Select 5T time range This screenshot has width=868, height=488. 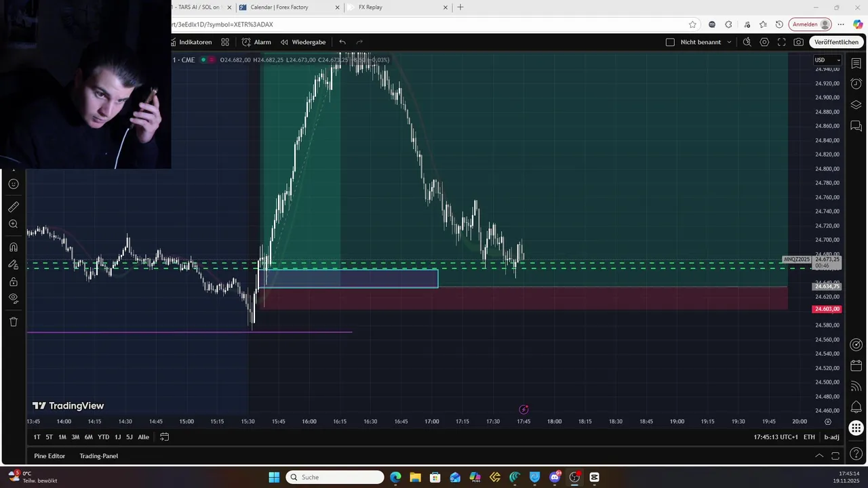coord(49,437)
